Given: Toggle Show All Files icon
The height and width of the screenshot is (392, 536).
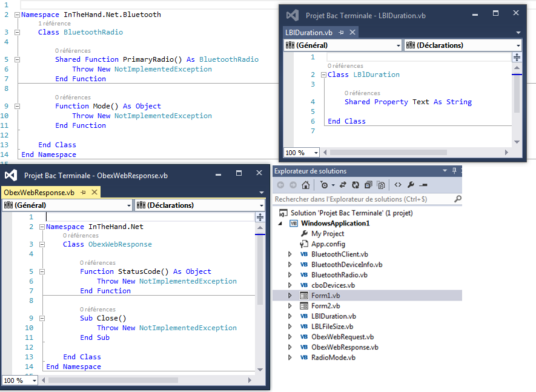Looking at the screenshot, I should pos(381,185).
